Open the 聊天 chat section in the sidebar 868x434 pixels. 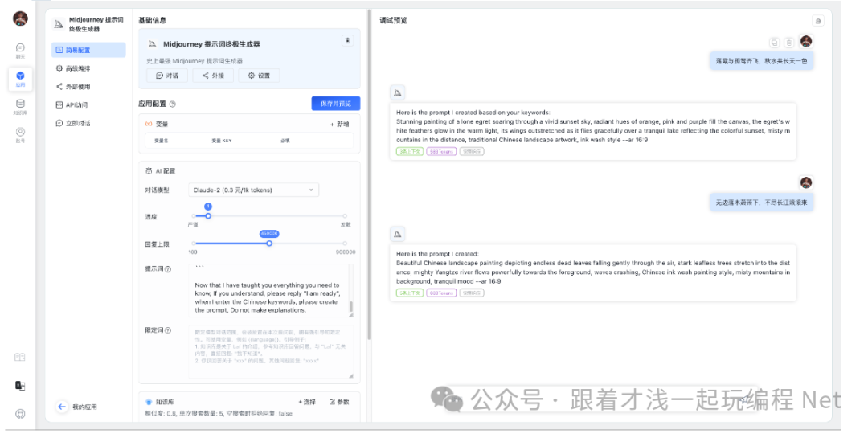(20, 51)
